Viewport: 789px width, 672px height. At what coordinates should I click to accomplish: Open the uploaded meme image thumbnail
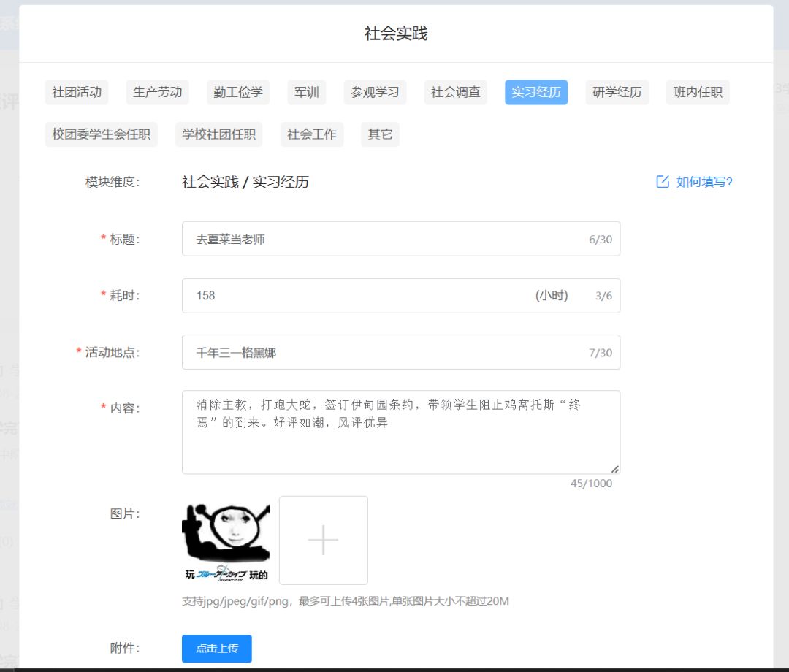[x=226, y=541]
